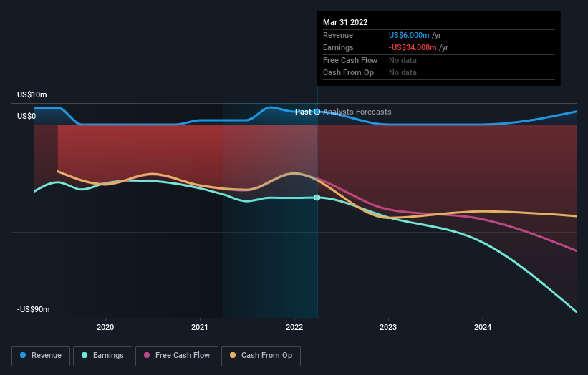Select the earnings data point marker on teal line

point(317,198)
